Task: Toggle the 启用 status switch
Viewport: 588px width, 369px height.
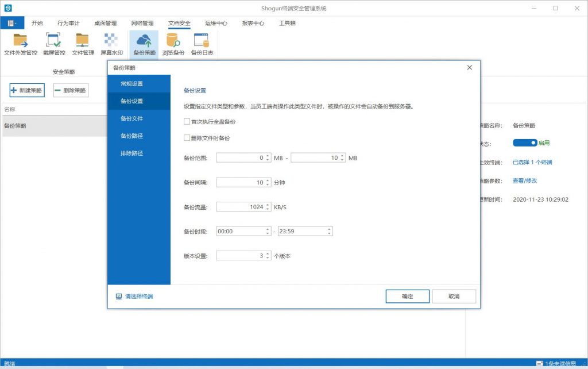Action: (525, 143)
